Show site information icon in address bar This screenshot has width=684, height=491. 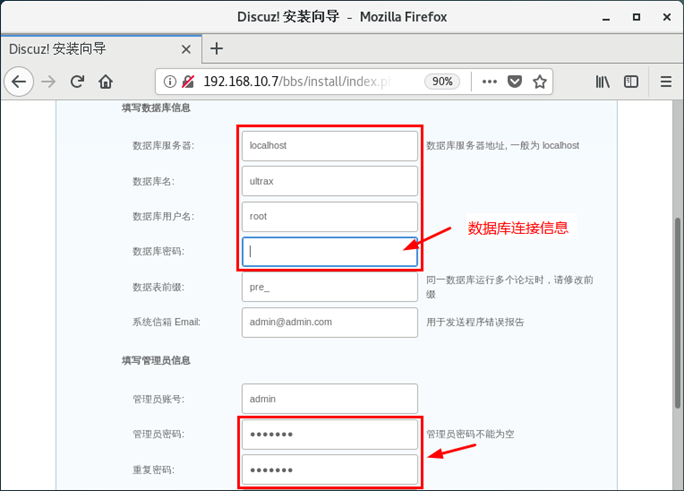tap(170, 82)
